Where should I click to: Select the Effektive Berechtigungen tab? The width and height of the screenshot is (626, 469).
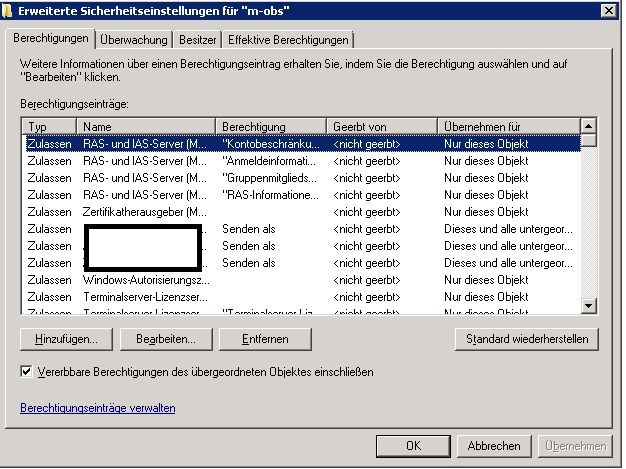tap(288, 40)
